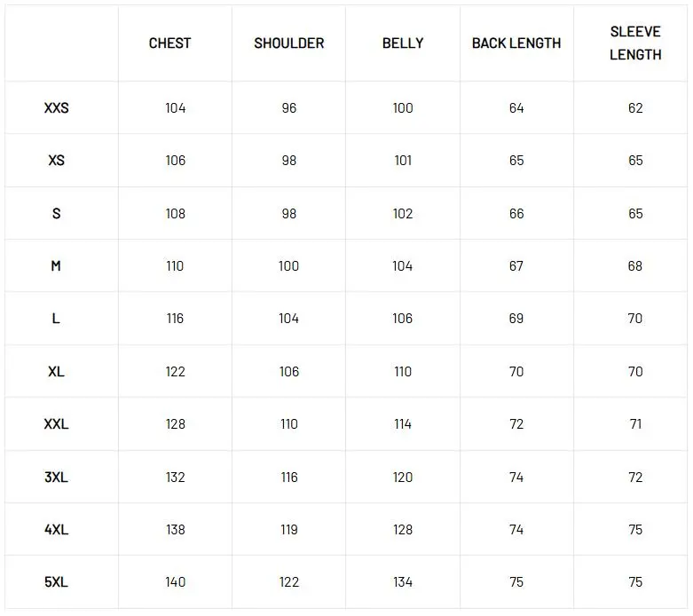This screenshot has width=693, height=616.
Task: Select the XS size row label
Action: pos(56,160)
